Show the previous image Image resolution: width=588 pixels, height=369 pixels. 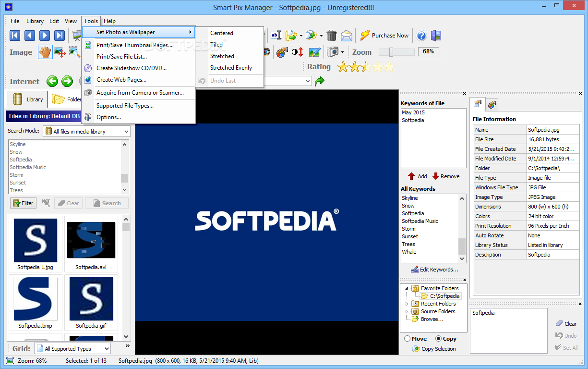pyautogui.click(x=30, y=35)
